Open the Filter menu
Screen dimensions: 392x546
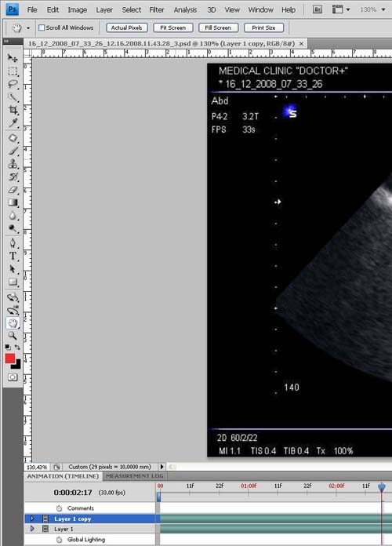156,9
